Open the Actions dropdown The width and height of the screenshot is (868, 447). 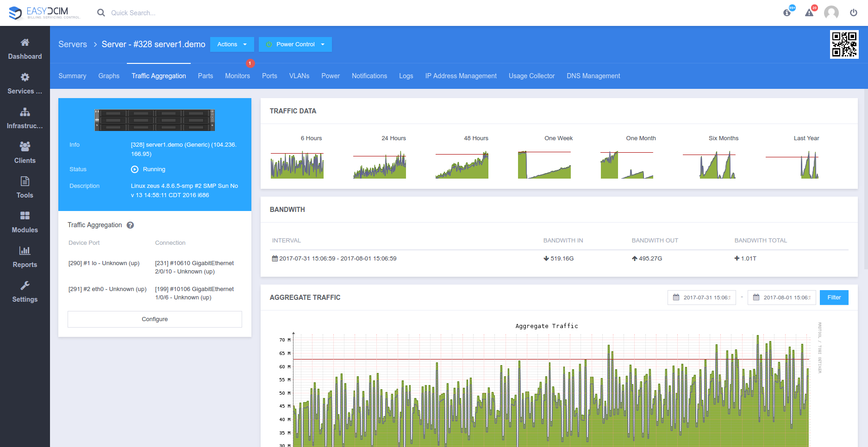click(x=232, y=44)
